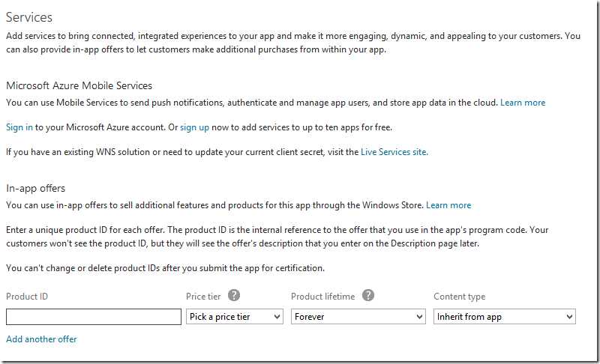
Task: Click the Product lifetime help icon
Action: [x=367, y=296]
